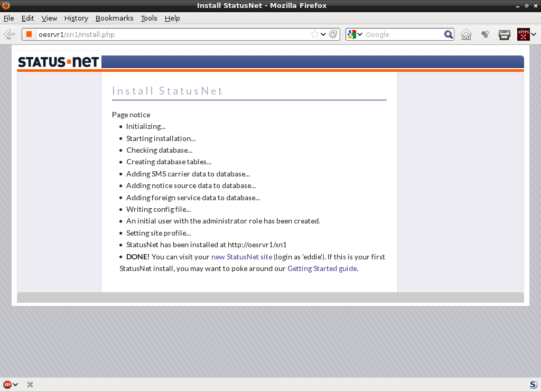Click the 'Page notice' text
Screen dimensions: 541x392
pos(131,115)
